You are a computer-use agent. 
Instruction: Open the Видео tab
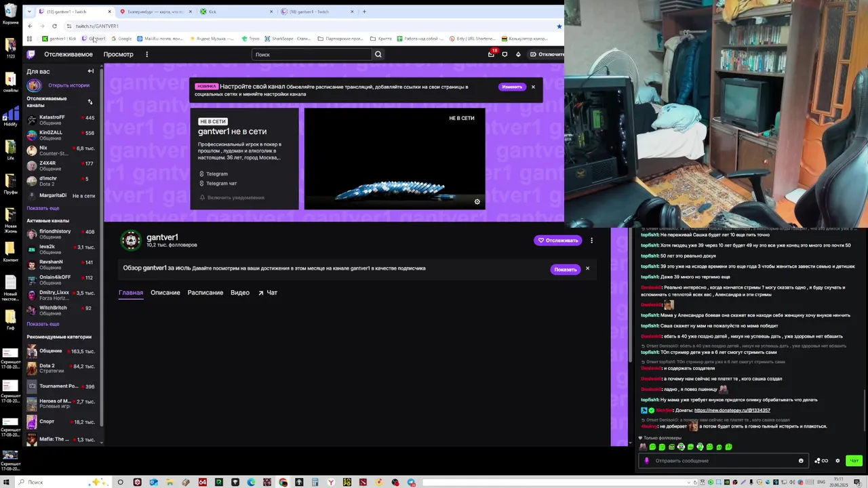click(240, 293)
